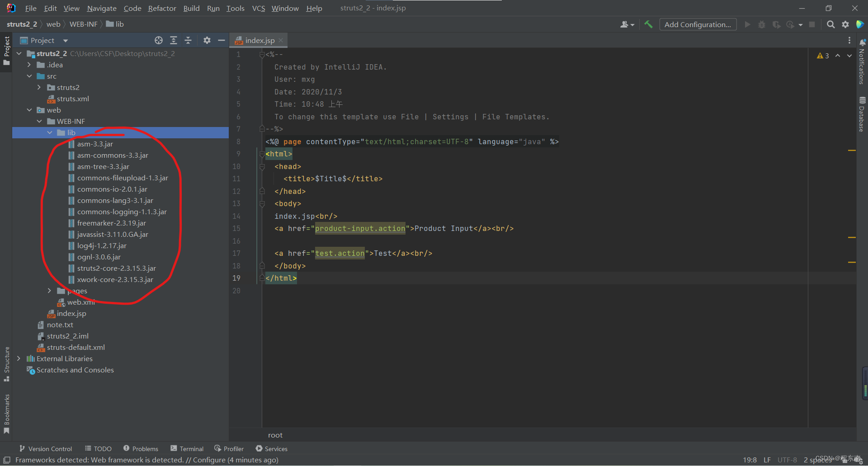The image size is (868, 466).
Task: Open the Build menu
Action: tap(191, 8)
